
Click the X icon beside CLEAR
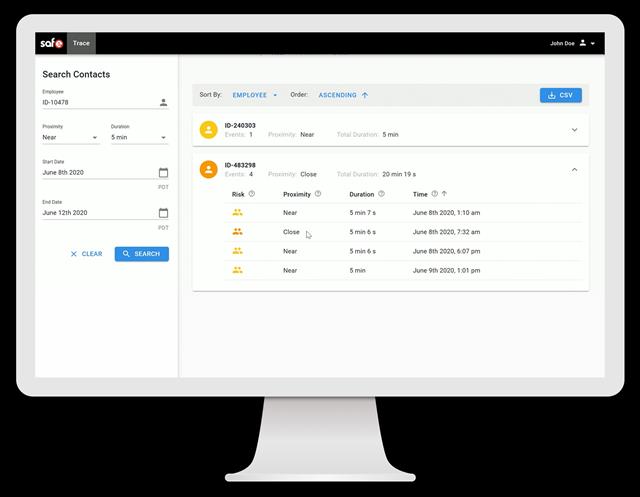pyautogui.click(x=73, y=254)
